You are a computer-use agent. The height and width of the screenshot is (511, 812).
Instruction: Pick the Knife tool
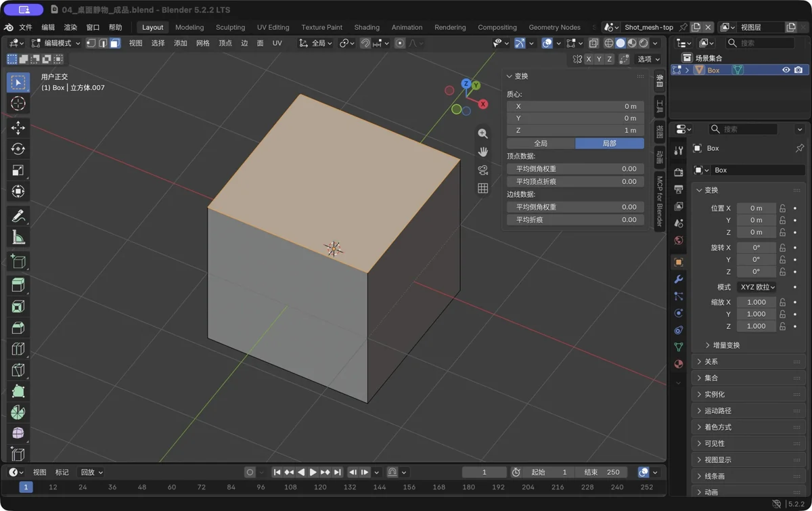click(x=18, y=370)
